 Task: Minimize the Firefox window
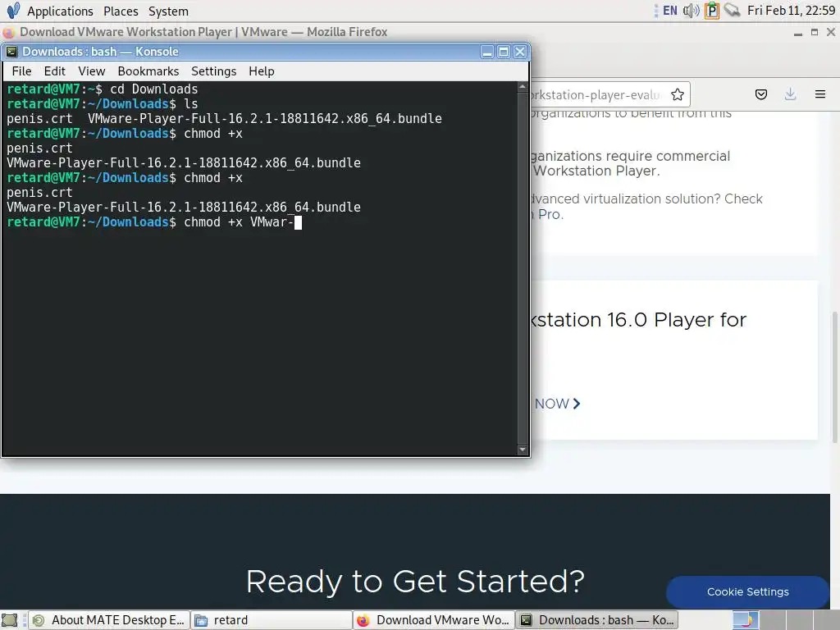[x=797, y=33]
